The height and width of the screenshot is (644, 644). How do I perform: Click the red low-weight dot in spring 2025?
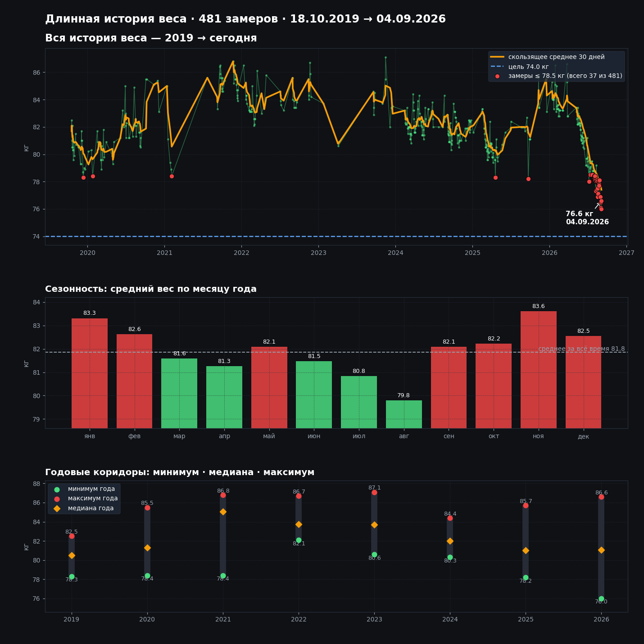click(495, 177)
